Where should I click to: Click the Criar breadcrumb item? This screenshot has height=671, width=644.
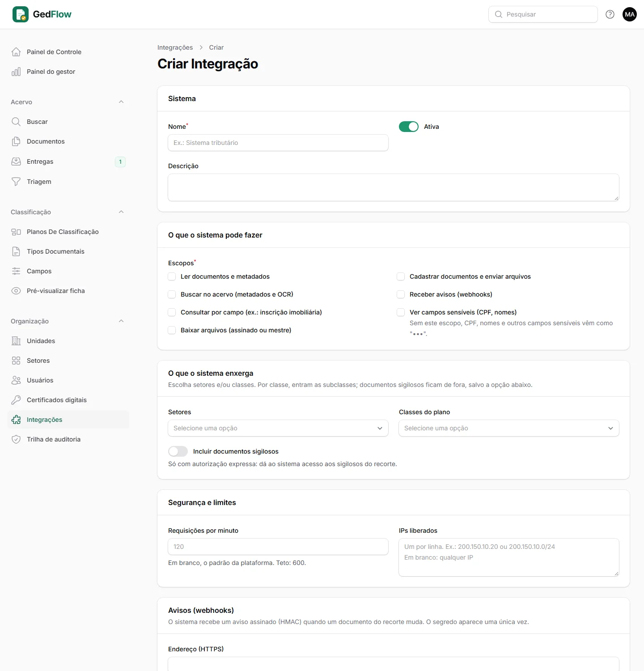pyautogui.click(x=216, y=47)
